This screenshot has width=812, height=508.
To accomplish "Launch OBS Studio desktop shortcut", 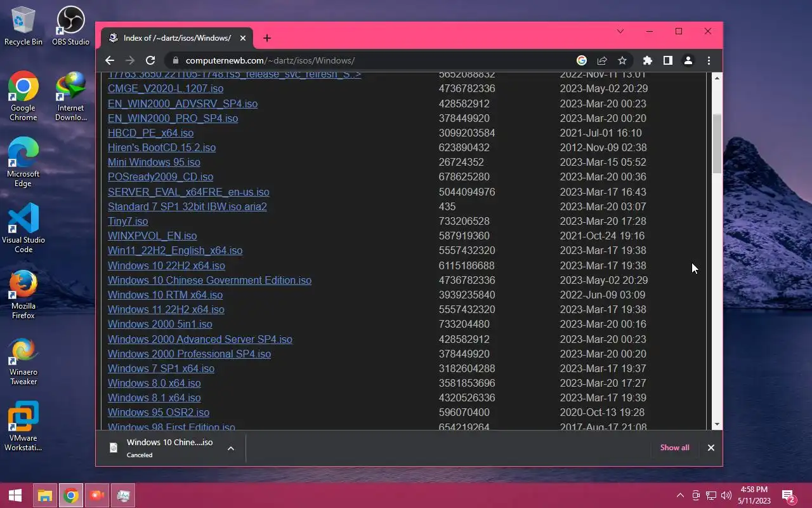I will tap(70, 27).
